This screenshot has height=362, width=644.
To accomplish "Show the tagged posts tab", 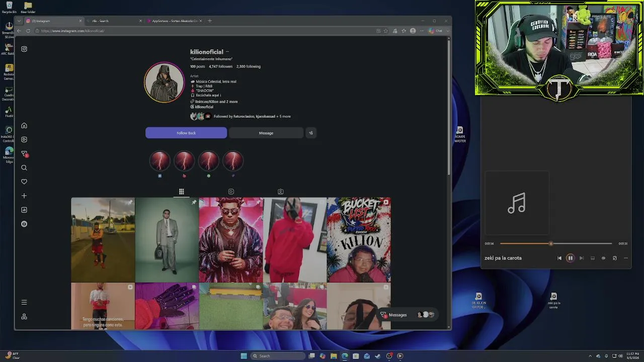I will pyautogui.click(x=281, y=192).
